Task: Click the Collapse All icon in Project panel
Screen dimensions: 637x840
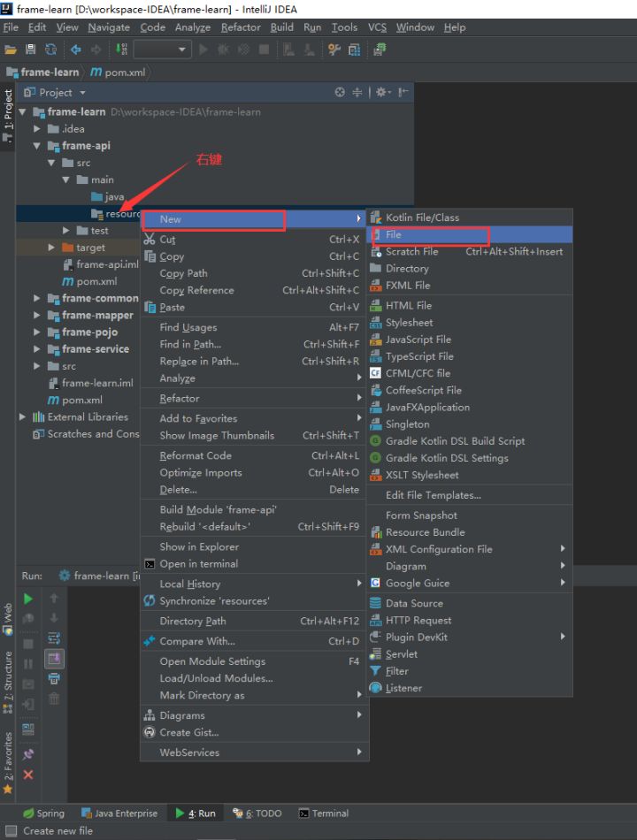Action: [357, 92]
